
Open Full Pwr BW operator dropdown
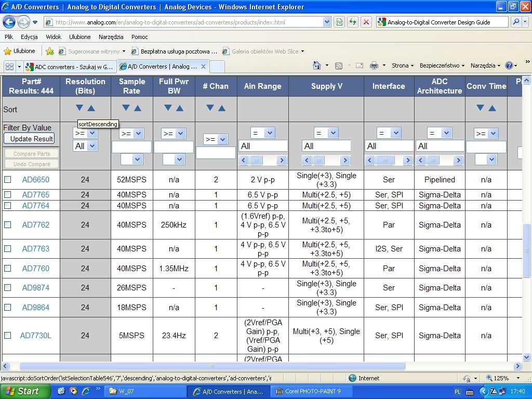pyautogui.click(x=174, y=134)
